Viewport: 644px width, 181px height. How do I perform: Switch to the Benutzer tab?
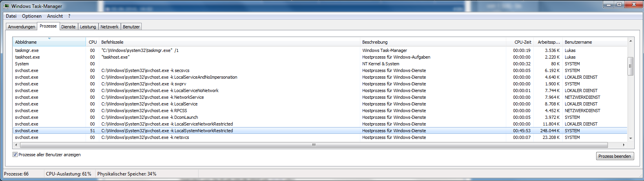131,27
